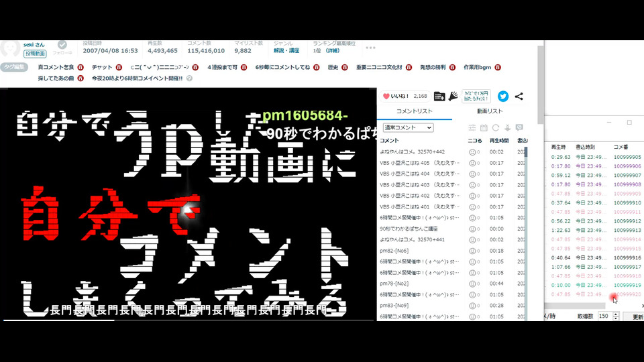
Task: Click the video player area
Action: tap(188, 203)
